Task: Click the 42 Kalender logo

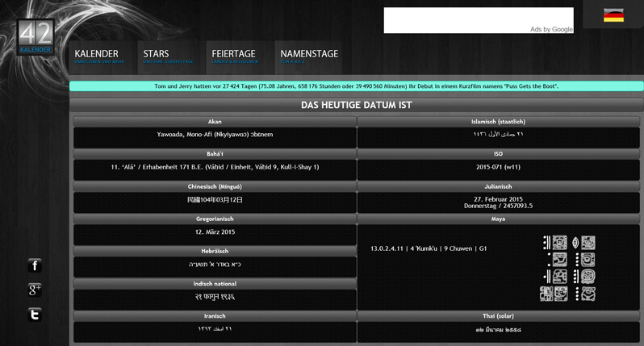Action: click(36, 37)
